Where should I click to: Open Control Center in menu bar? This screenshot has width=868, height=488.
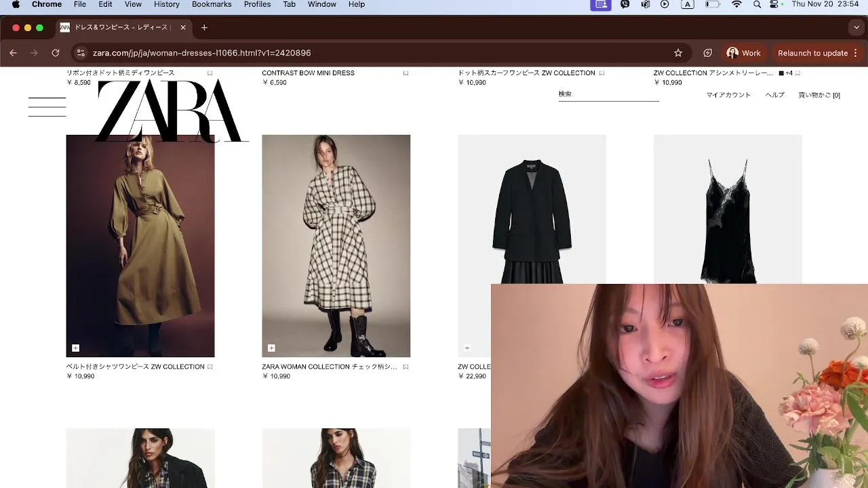point(775,5)
